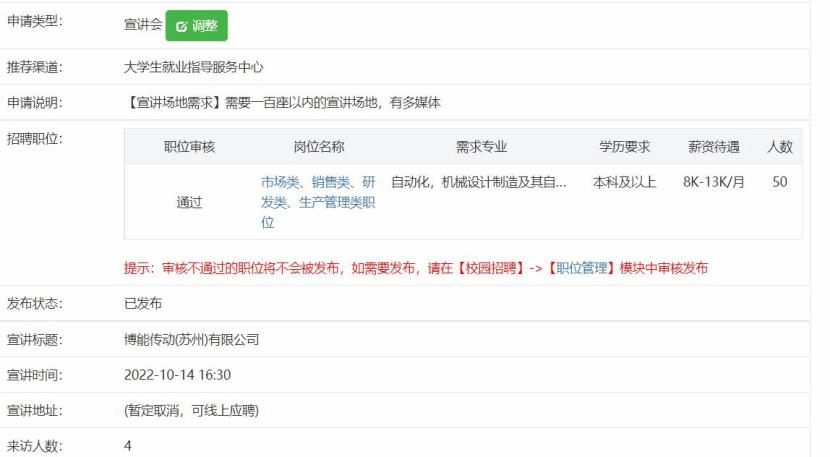830x457 pixels.
Task: Click the edit icon inside the green 调整 button
Action: 180,25
